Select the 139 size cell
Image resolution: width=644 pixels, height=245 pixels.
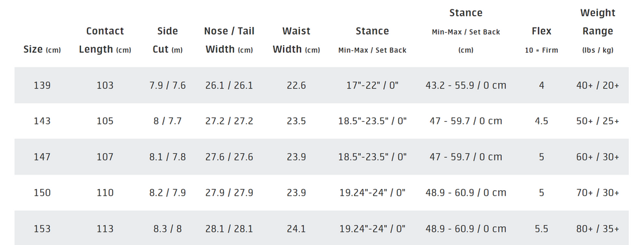point(42,85)
